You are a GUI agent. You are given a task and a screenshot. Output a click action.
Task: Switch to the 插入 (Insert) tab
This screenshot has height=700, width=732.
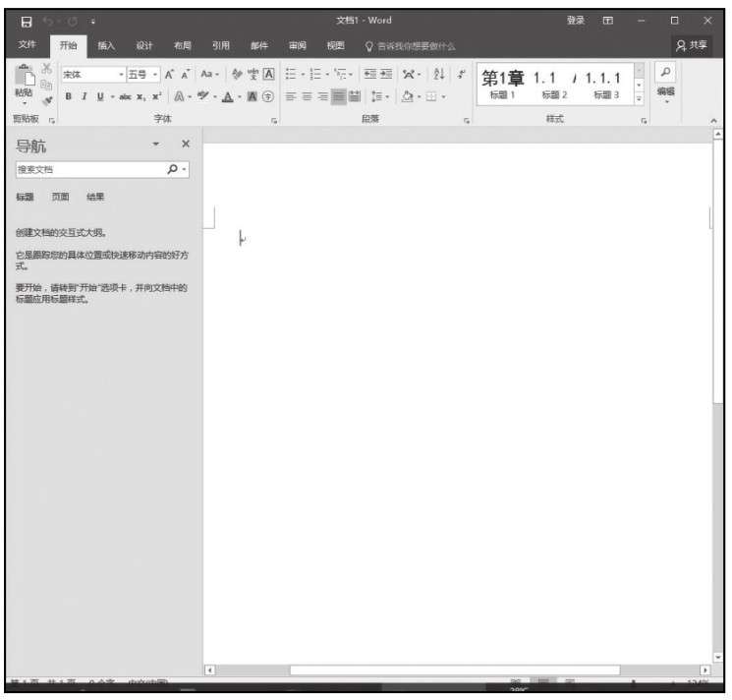tap(105, 46)
